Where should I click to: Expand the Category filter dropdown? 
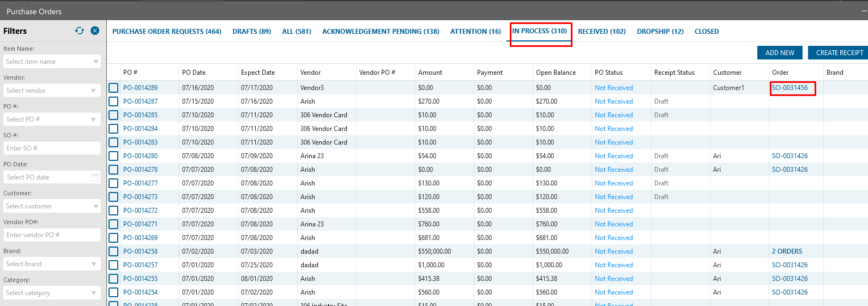click(93, 293)
